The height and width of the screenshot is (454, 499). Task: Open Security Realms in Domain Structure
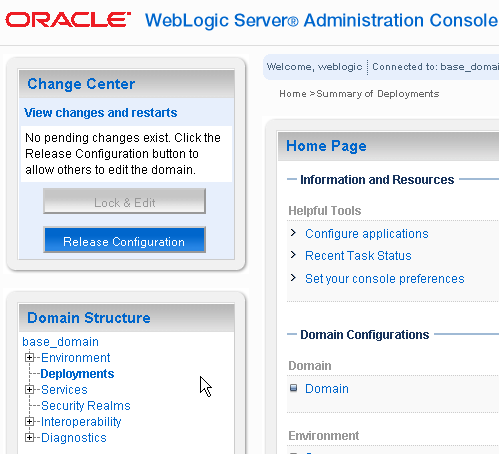pyautogui.click(x=86, y=406)
